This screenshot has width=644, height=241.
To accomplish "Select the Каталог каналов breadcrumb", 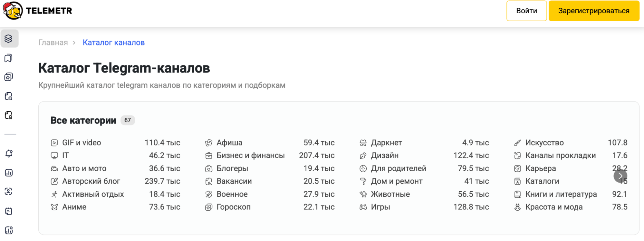I will 113,42.
